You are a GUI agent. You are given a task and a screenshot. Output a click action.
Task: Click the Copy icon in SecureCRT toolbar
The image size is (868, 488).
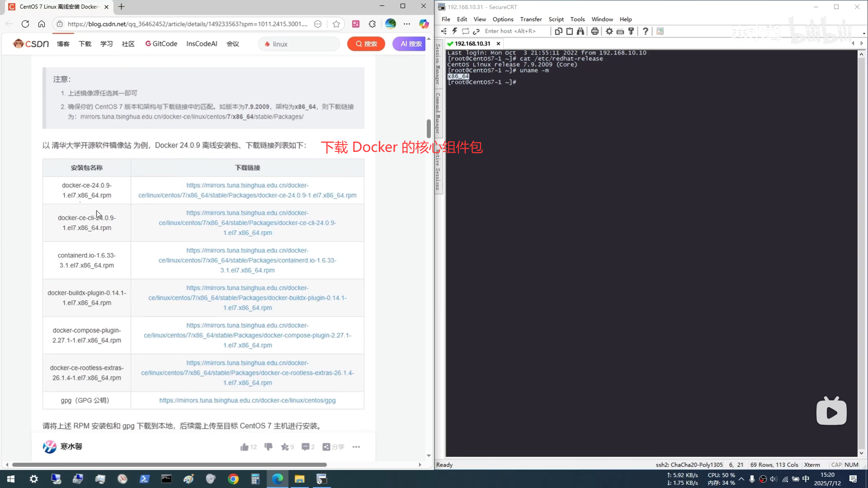click(559, 31)
